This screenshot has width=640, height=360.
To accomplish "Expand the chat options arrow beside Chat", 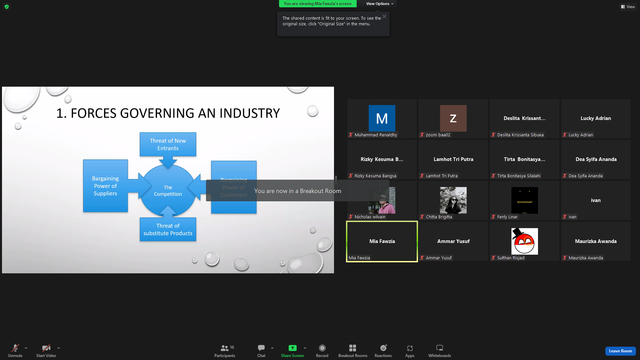I will [x=272, y=348].
